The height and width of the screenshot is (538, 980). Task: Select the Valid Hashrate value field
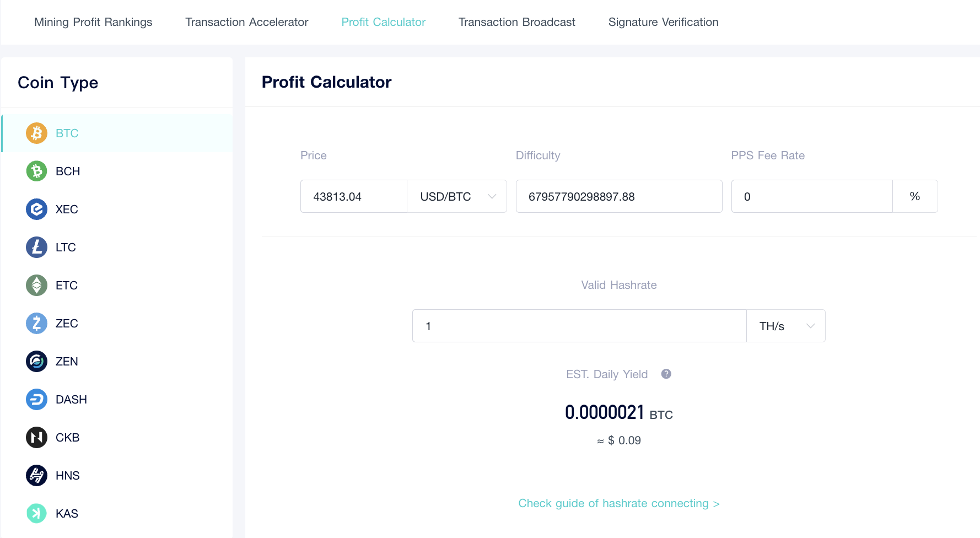[x=579, y=326]
